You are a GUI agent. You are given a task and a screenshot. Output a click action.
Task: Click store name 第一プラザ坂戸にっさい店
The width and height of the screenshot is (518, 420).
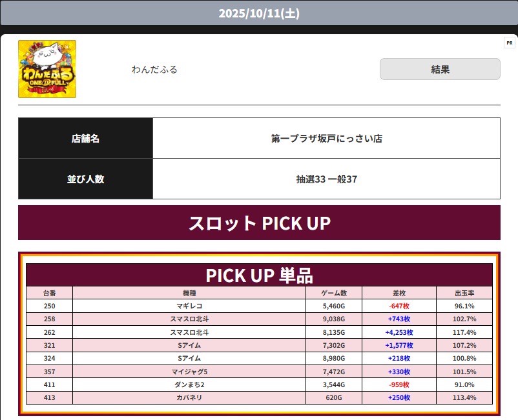point(326,138)
